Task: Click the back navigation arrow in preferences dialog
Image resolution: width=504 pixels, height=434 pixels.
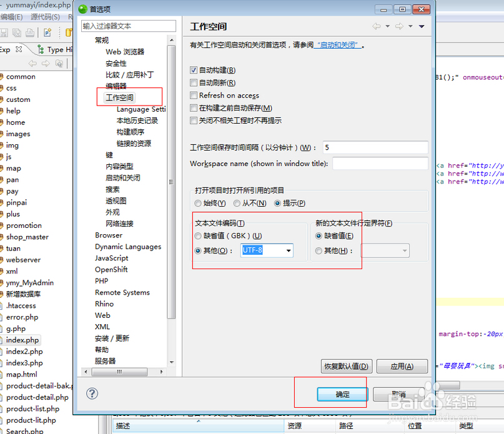Action: (x=377, y=26)
